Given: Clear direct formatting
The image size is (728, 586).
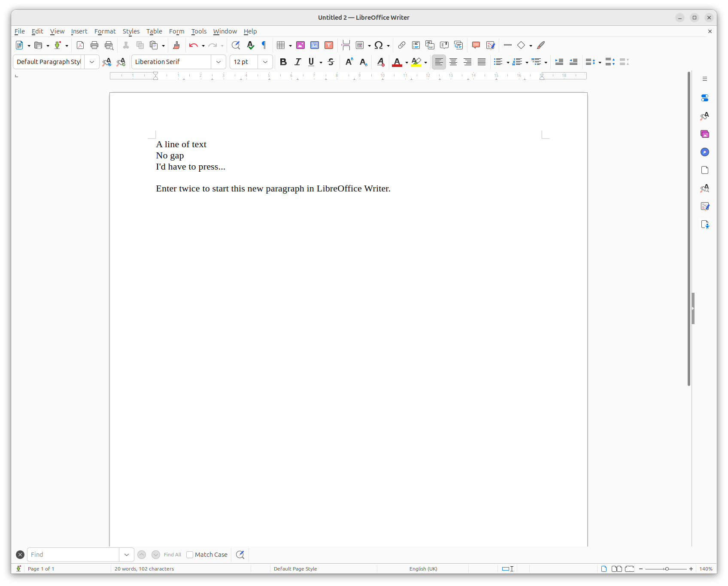Looking at the screenshot, I should pyautogui.click(x=380, y=62).
